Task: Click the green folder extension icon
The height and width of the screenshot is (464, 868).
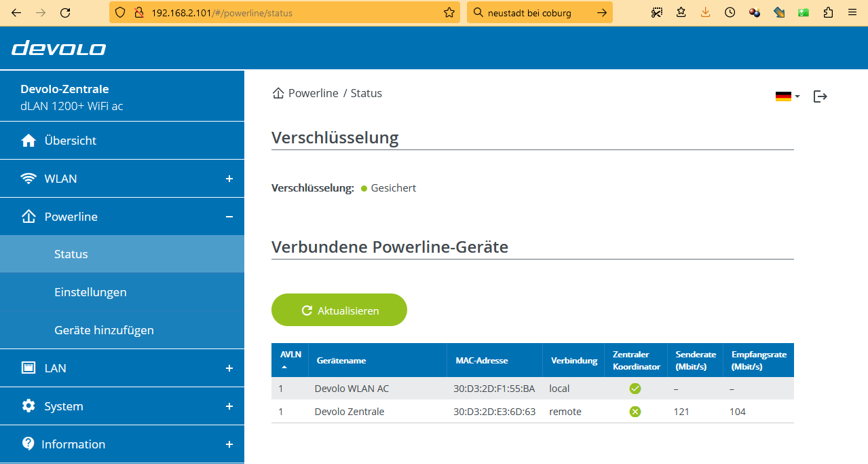Action: (804, 12)
